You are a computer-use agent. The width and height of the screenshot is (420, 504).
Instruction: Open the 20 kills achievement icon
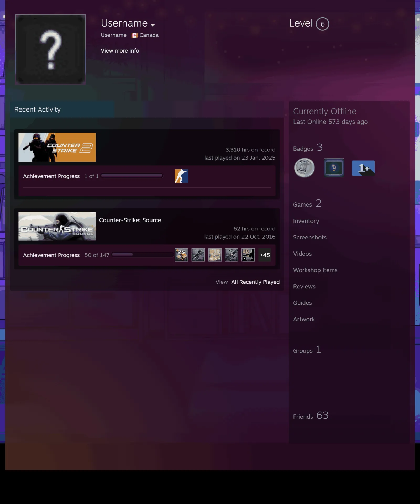point(248,255)
